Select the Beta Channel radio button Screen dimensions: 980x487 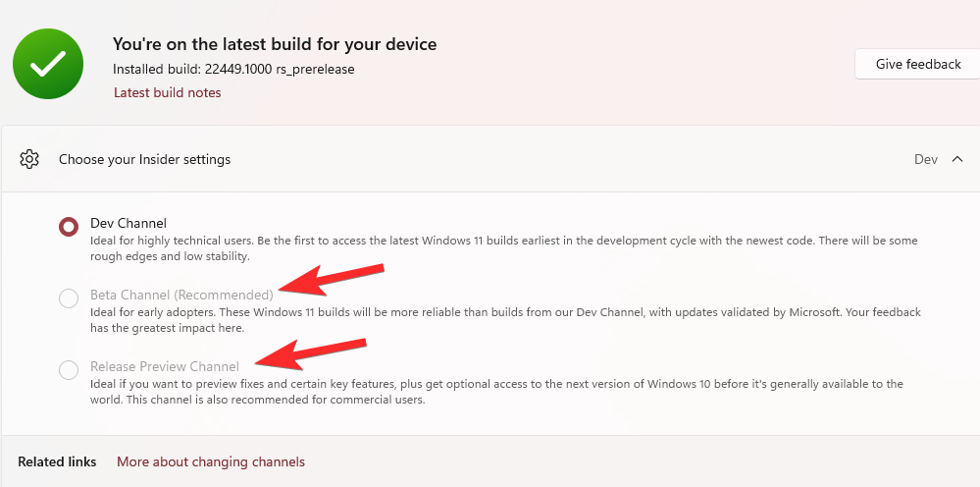pyautogui.click(x=69, y=298)
